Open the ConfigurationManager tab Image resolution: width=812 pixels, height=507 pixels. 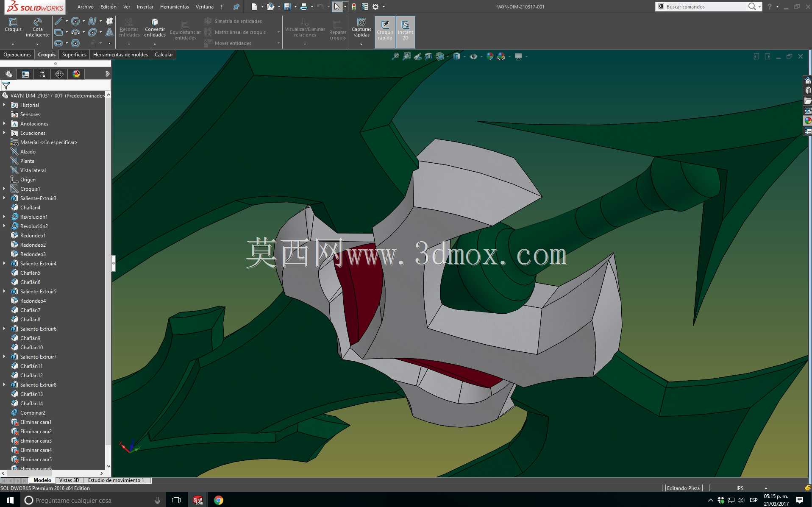pos(42,74)
